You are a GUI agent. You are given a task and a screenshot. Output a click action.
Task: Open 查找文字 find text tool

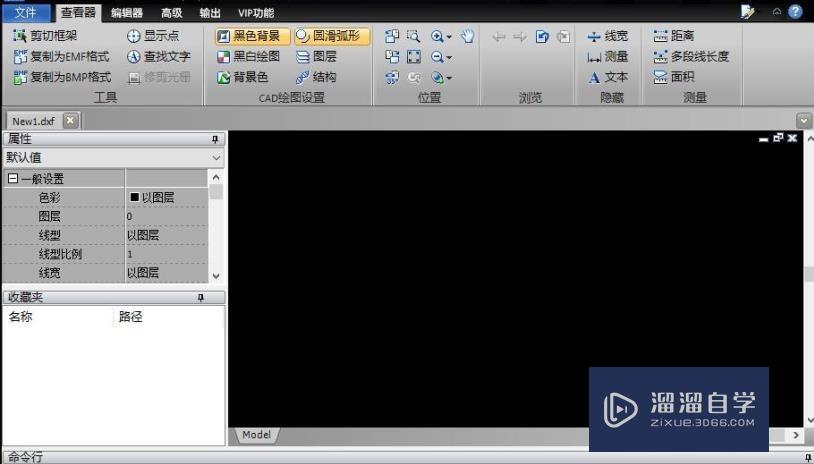pos(159,57)
